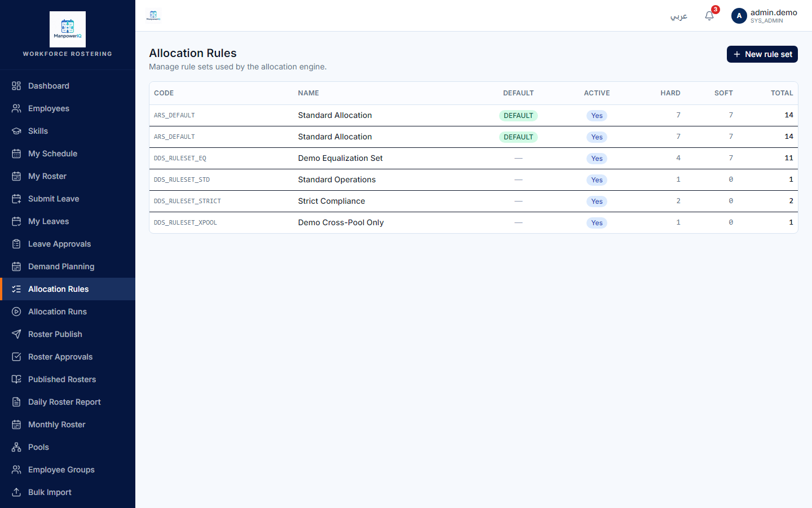The width and height of the screenshot is (812, 508).
Task: Click the Yes badge for Demo Equalization Set
Action: [x=597, y=159]
